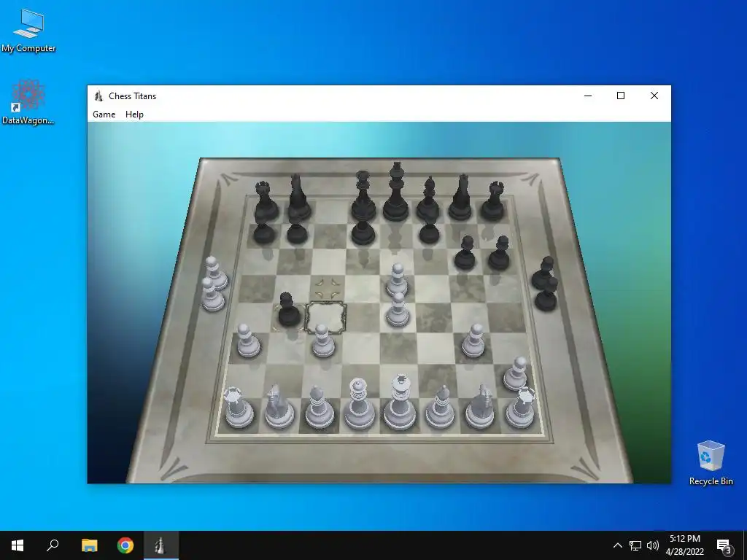
Task: Click the black pawn on h6
Action: pos(499,253)
